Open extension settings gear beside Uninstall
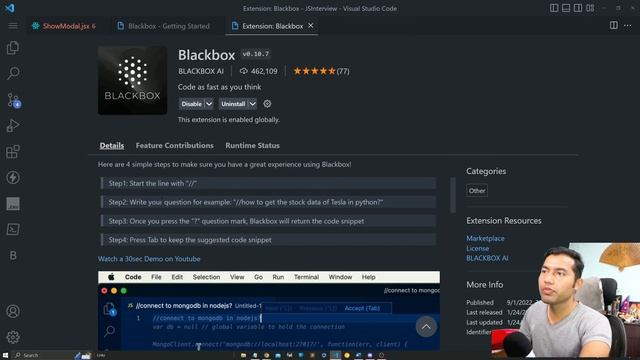The image size is (640, 360). (x=267, y=104)
